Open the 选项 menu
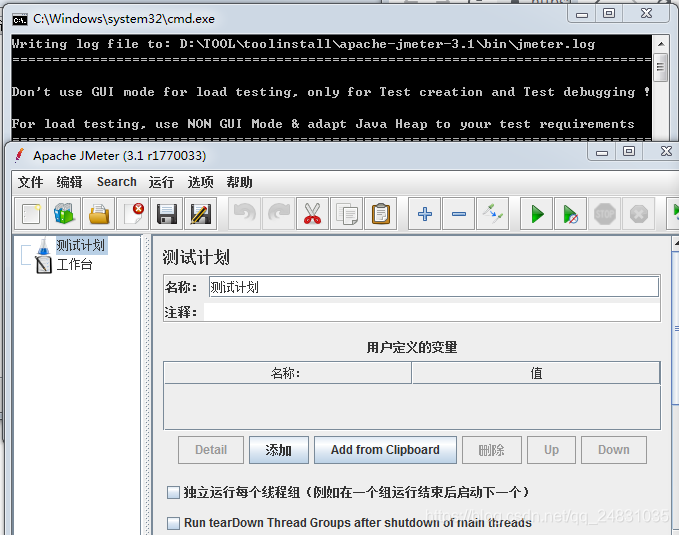 [x=200, y=182]
